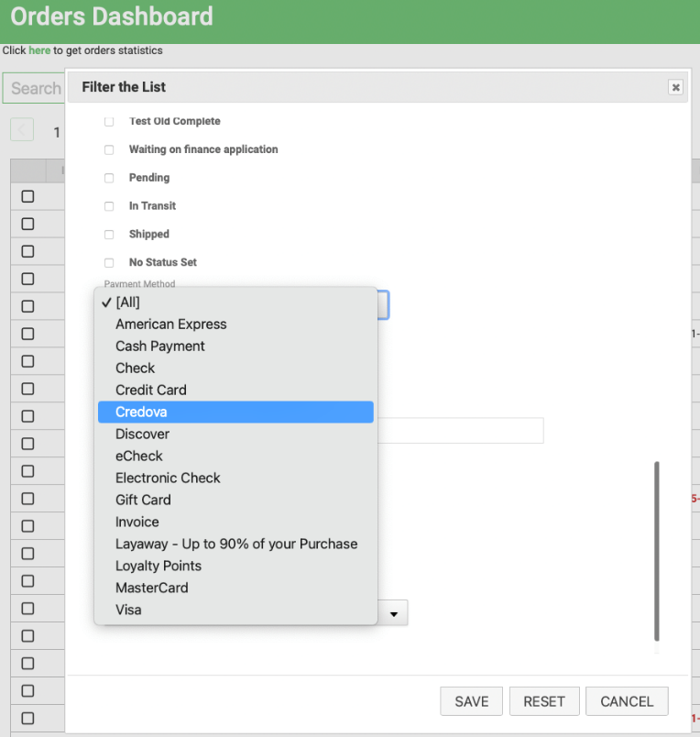Select Layaway payment option

tap(235, 544)
